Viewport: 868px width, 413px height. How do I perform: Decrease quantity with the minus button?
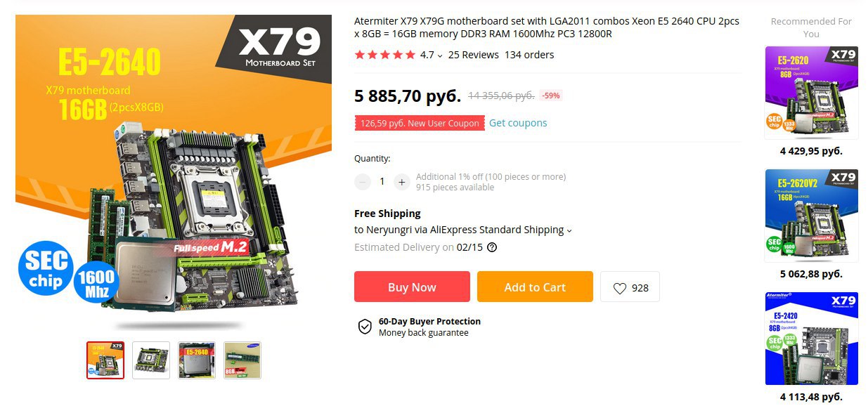pyautogui.click(x=363, y=182)
